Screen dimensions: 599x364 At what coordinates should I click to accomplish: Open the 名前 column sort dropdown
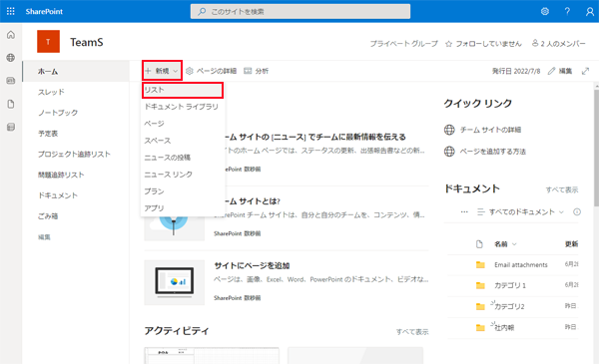tap(505, 244)
